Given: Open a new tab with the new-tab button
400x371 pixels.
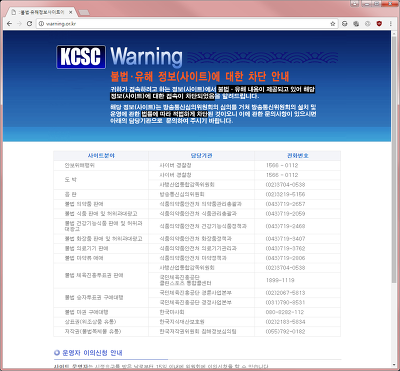Looking at the screenshot, I should point(84,13).
